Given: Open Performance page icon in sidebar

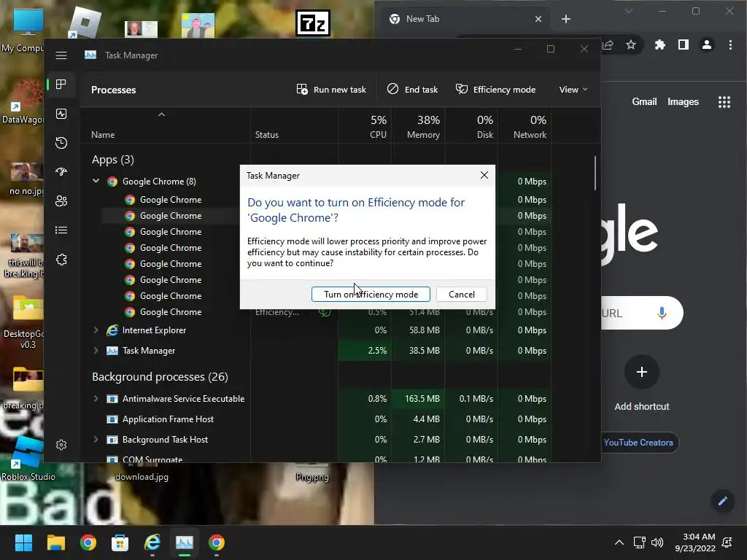Looking at the screenshot, I should (x=61, y=114).
